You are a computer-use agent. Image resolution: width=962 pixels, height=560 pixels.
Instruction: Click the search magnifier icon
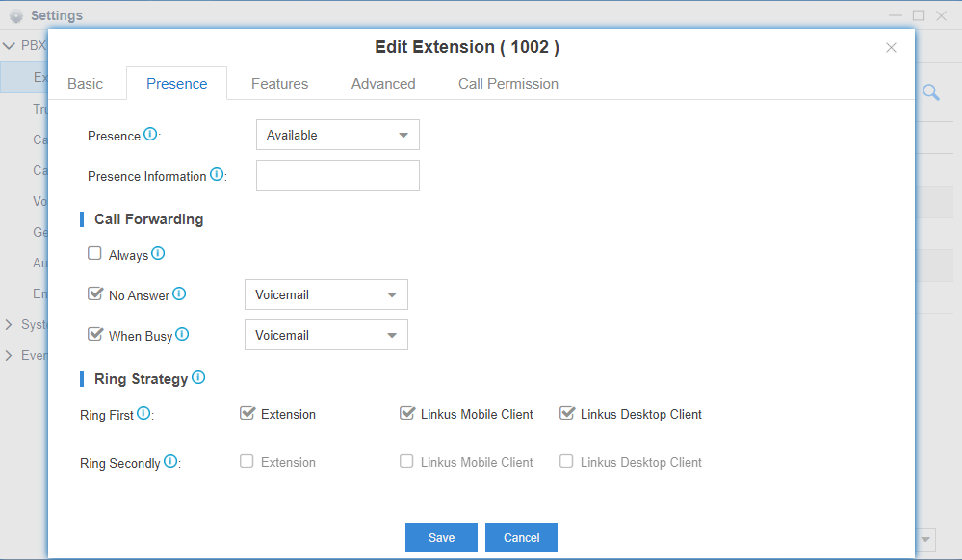tap(931, 92)
